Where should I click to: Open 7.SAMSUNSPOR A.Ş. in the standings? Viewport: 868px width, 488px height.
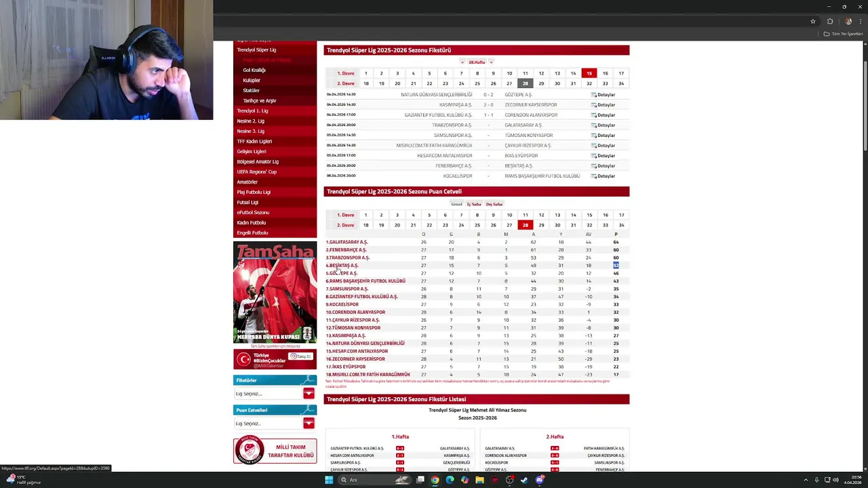click(347, 289)
